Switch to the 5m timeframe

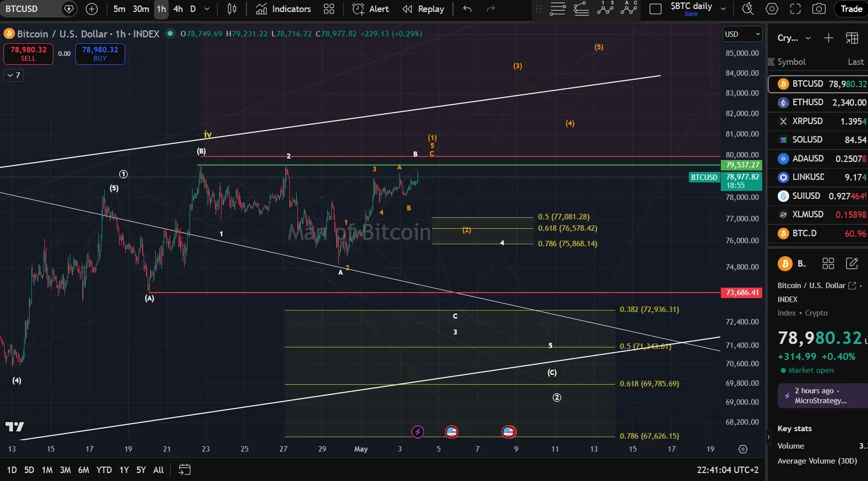(119, 9)
